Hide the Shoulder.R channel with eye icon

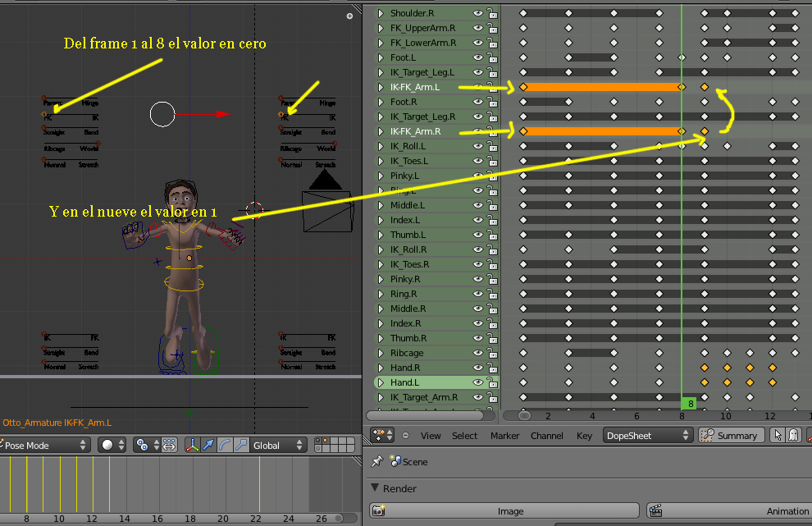[x=478, y=13]
